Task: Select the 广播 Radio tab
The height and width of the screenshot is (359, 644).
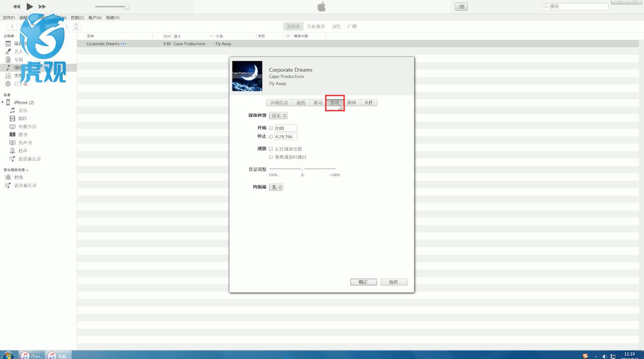Action: (x=352, y=26)
